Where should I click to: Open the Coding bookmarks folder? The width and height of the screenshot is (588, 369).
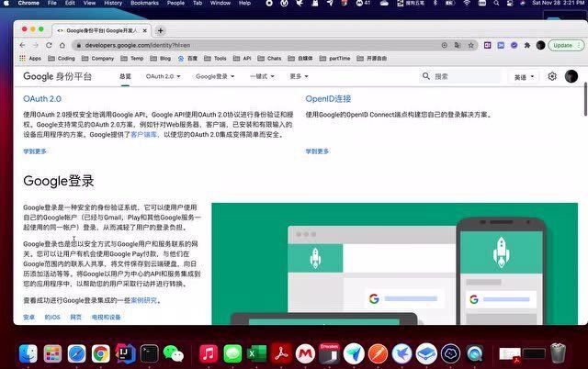pyautogui.click(x=64, y=58)
